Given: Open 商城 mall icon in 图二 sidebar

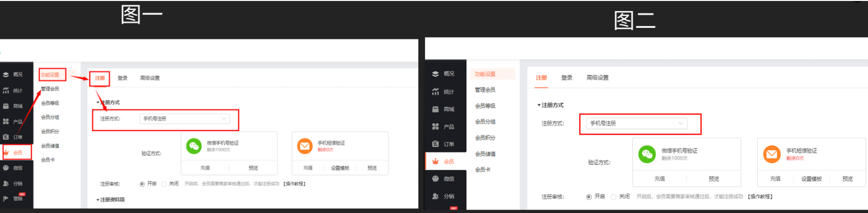Looking at the screenshot, I should (x=435, y=109).
